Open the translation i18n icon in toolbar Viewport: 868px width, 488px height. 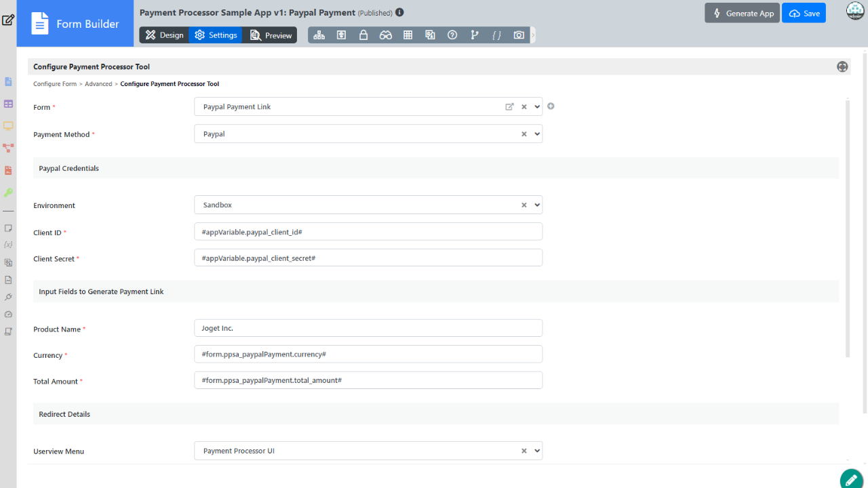point(430,35)
